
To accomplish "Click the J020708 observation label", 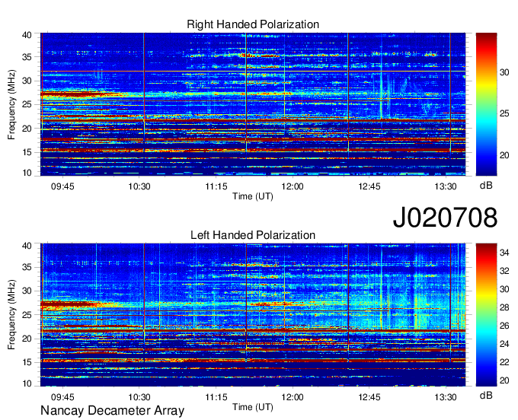I will tap(445, 217).
